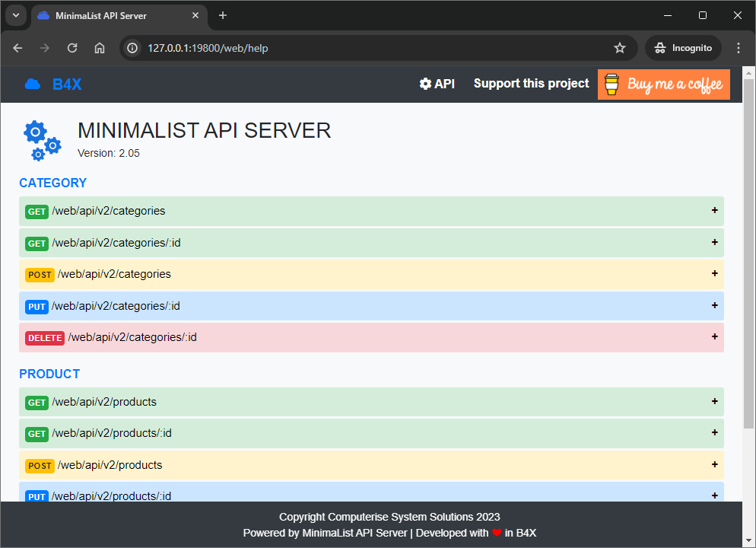The width and height of the screenshot is (756, 548).
Task: Close the MinimaList API Server tab
Action: point(195,15)
